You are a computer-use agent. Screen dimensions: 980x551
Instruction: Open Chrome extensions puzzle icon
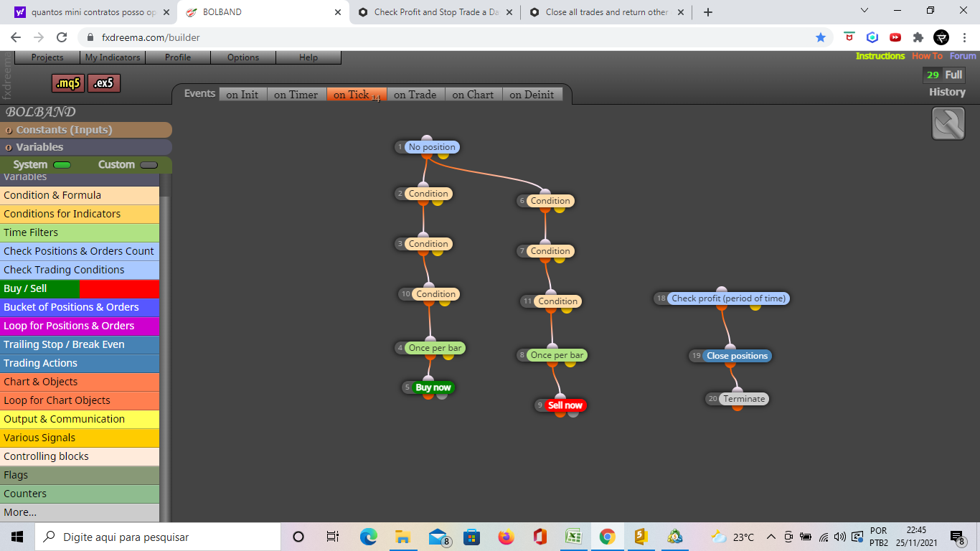918,37
